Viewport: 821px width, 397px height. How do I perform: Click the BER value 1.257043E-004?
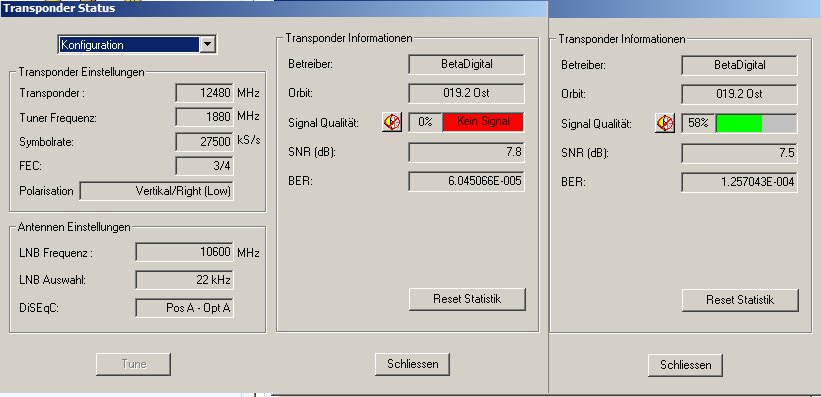[x=739, y=182]
